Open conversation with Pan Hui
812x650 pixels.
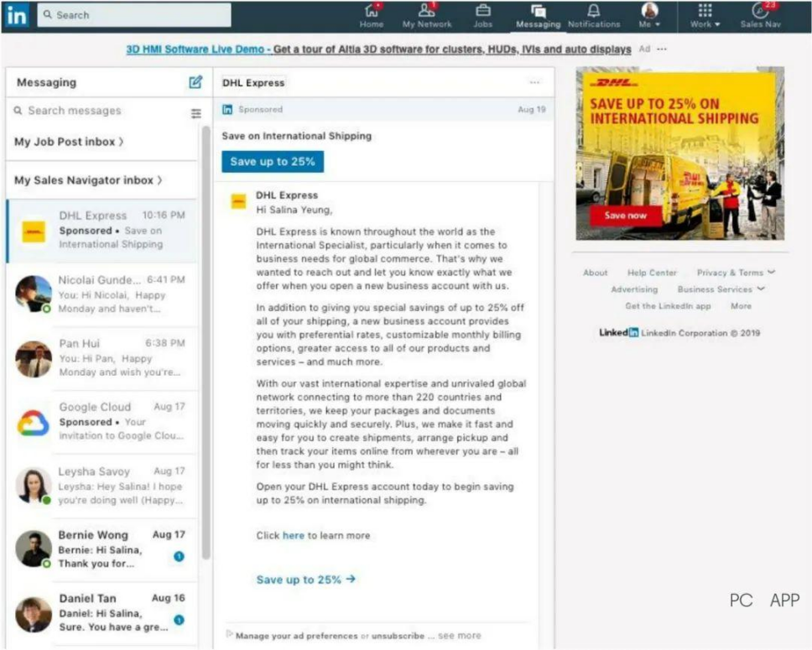(x=102, y=358)
